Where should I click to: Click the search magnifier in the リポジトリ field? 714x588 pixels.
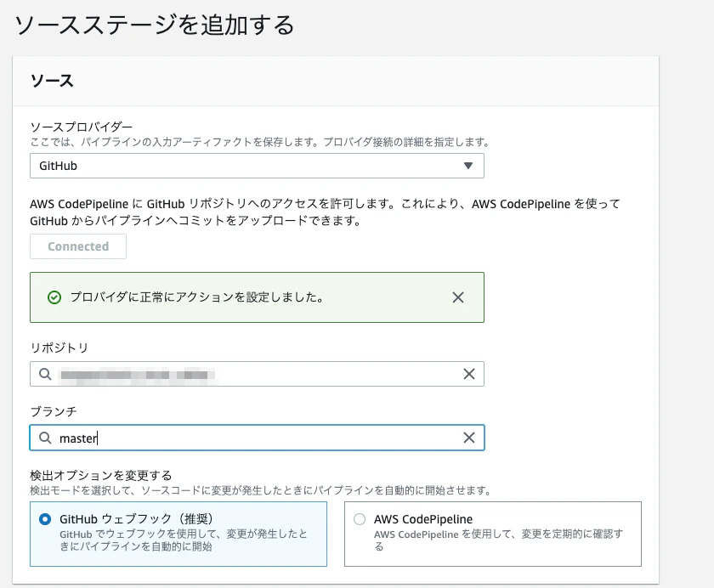pyautogui.click(x=45, y=374)
